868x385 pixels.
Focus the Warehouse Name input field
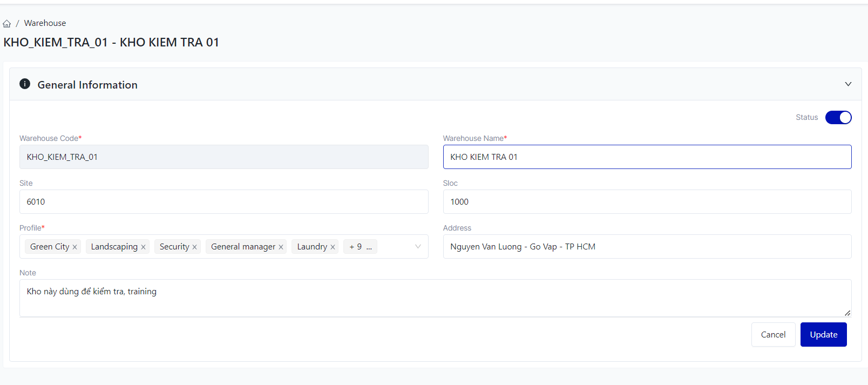(647, 157)
